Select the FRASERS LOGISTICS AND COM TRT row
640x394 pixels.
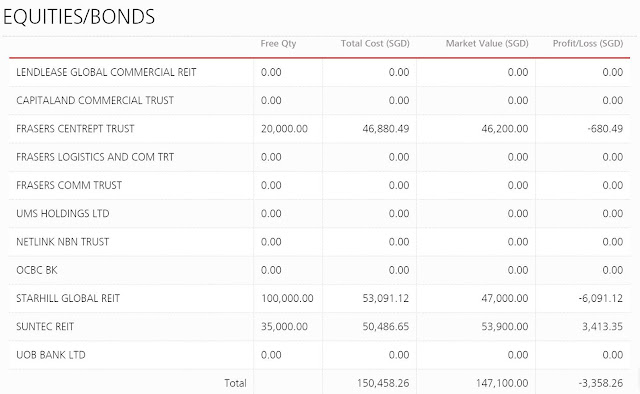[320, 157]
